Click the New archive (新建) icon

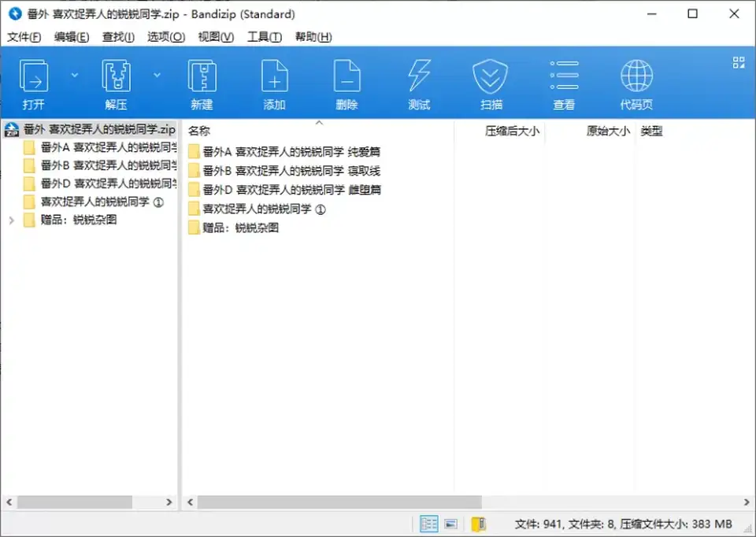(202, 76)
